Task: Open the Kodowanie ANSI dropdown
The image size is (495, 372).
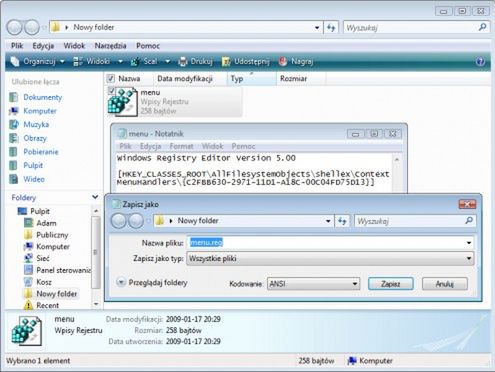Action: (313, 284)
